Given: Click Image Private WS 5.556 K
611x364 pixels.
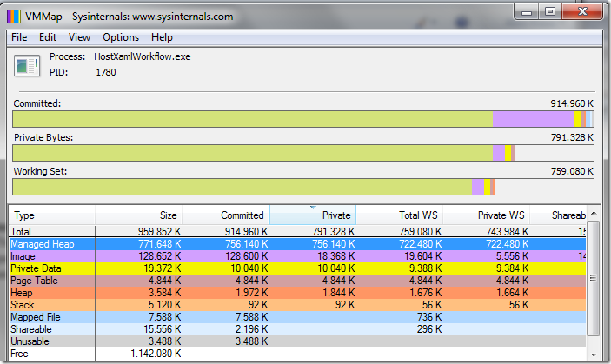Looking at the screenshot, I should (513, 256).
